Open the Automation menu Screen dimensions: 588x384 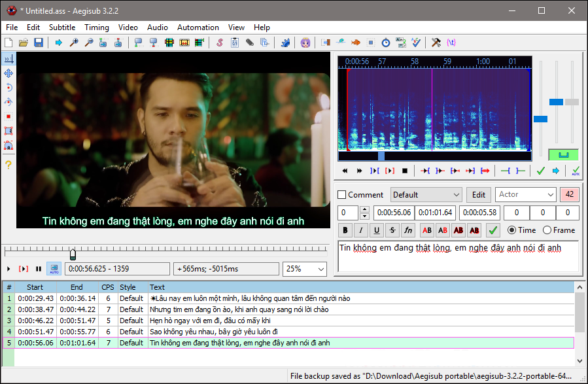click(x=198, y=27)
